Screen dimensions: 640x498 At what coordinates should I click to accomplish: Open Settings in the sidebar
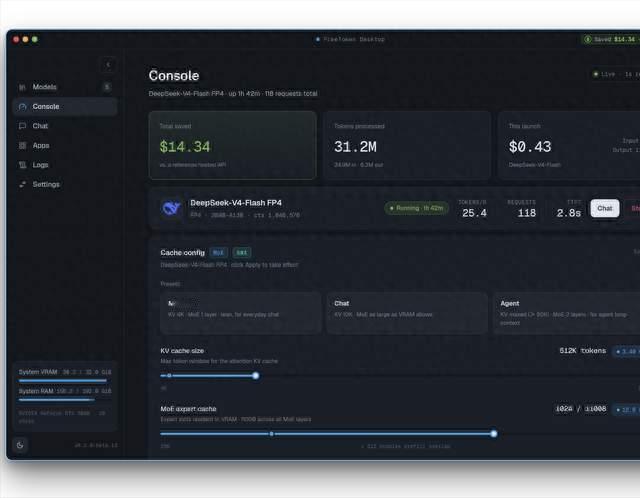(65, 185)
